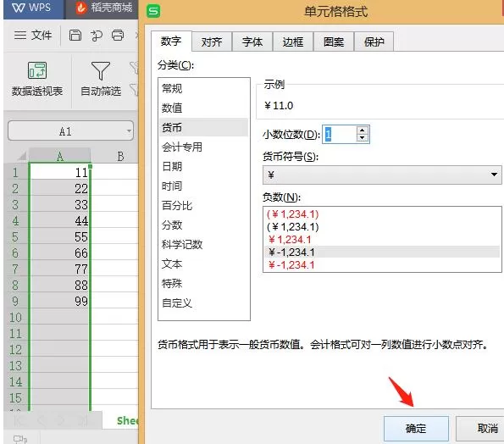Switch to the 数字 tab
504x444 pixels.
coord(171,42)
